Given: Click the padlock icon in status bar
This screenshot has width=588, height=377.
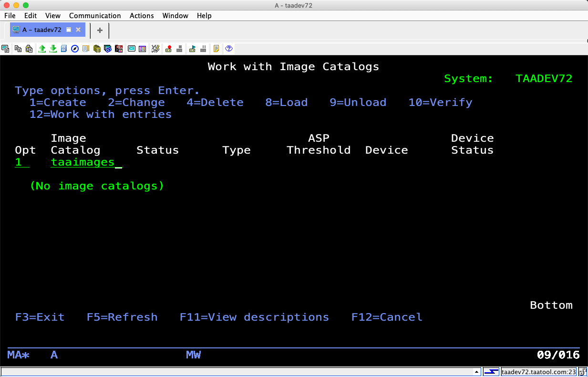Looking at the screenshot, I should 582,372.
